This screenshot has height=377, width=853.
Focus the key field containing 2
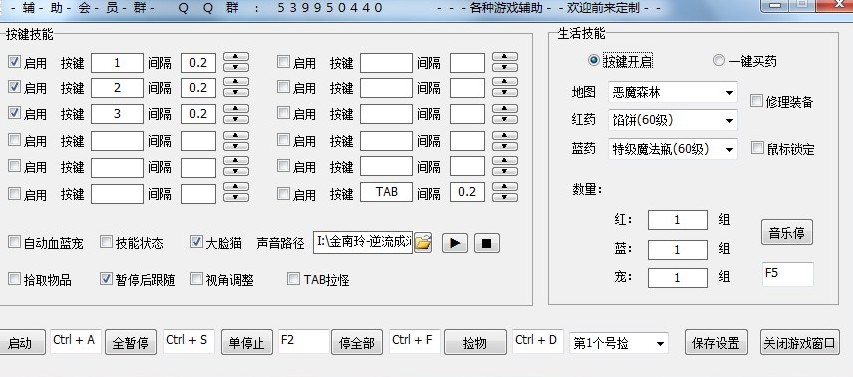click(118, 88)
